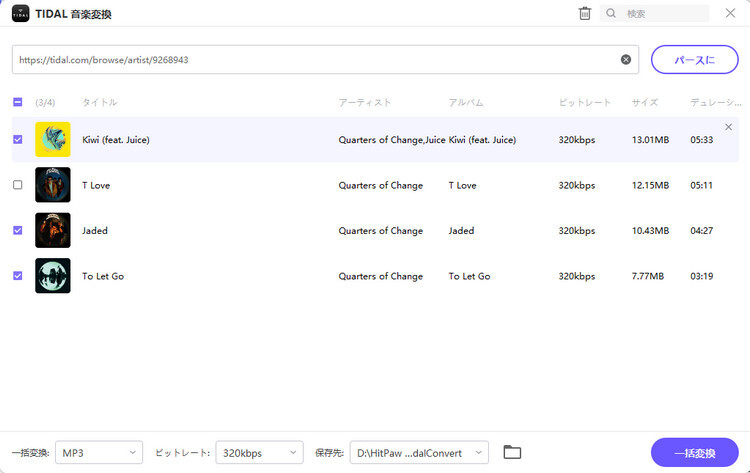This screenshot has height=473, width=750.
Task: Click the search magnifier icon
Action: (x=611, y=13)
